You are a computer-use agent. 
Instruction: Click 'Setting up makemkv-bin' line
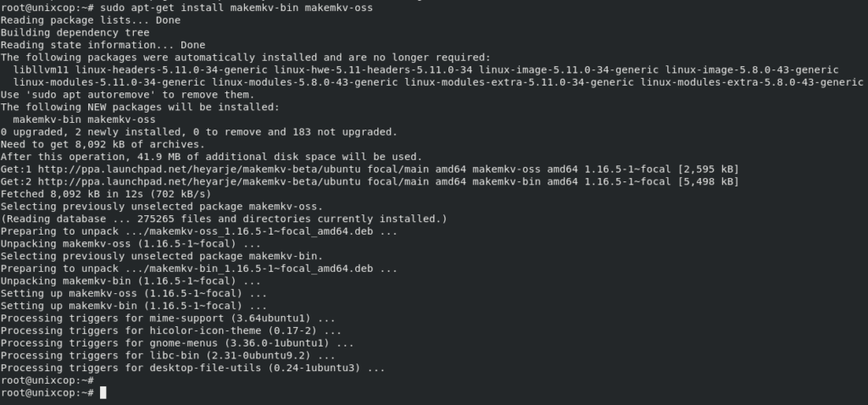(x=133, y=306)
